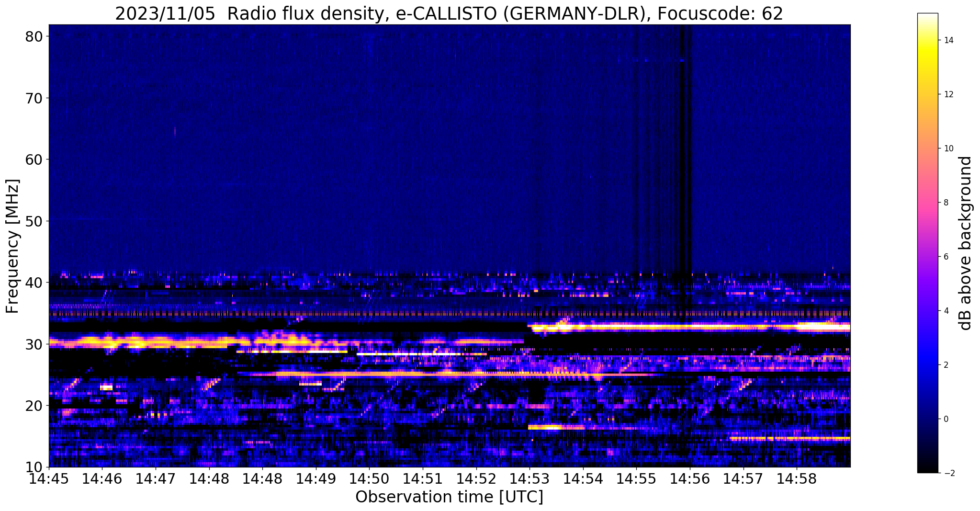This screenshot has height=511, width=980.
Task: Click the yellow 15 MHz line near 14:57
Action: click(790, 438)
